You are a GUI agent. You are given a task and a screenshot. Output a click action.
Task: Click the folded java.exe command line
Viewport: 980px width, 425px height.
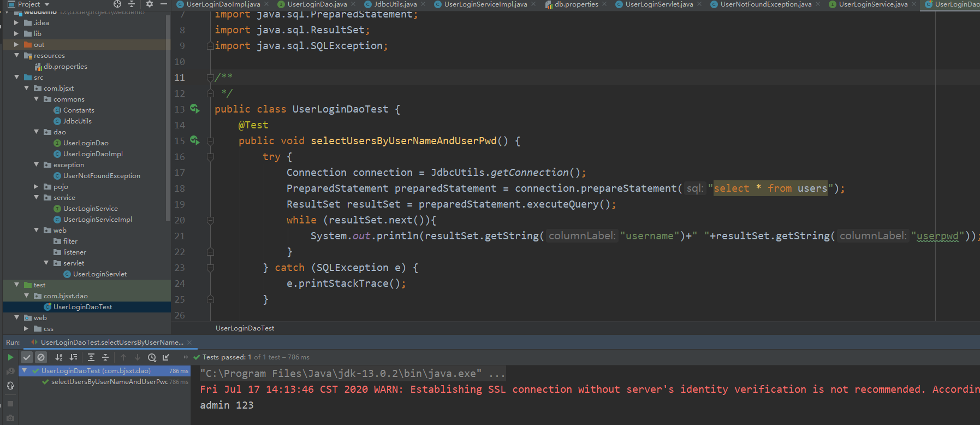click(353, 374)
